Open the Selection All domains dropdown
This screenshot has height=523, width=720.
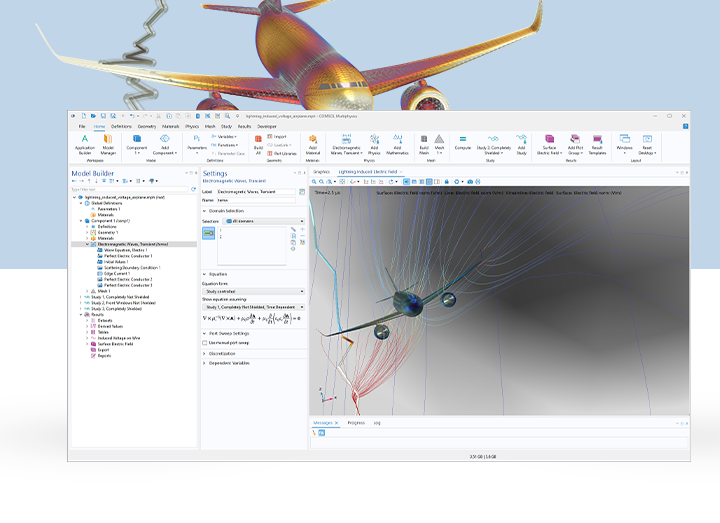(265, 220)
